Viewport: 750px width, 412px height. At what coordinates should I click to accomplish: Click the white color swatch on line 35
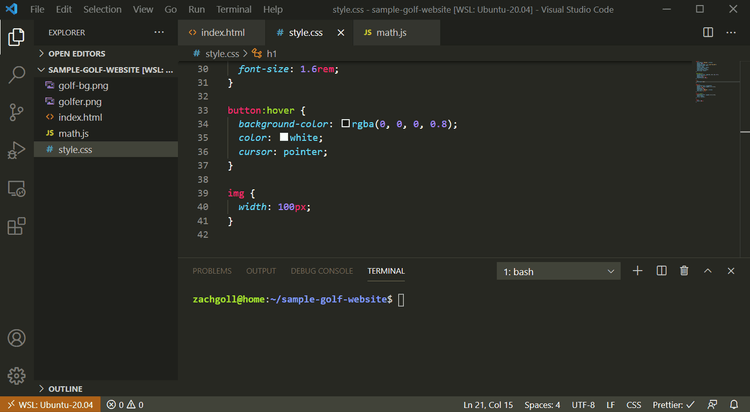284,138
